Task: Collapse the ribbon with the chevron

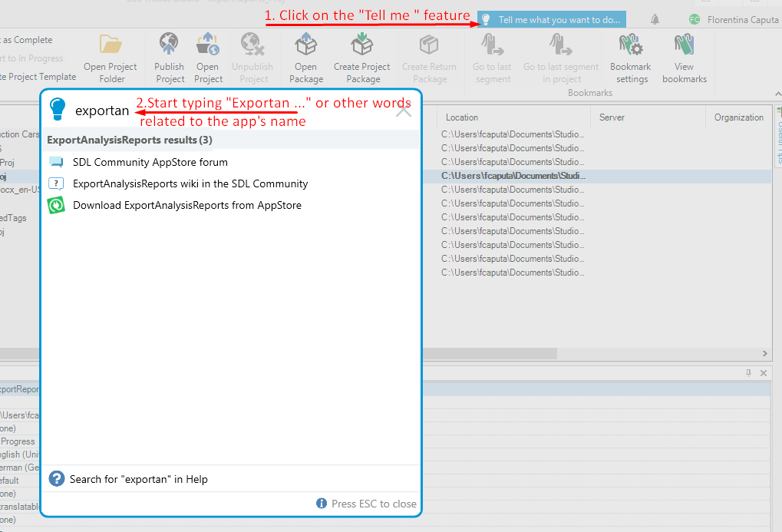Action: click(778, 94)
